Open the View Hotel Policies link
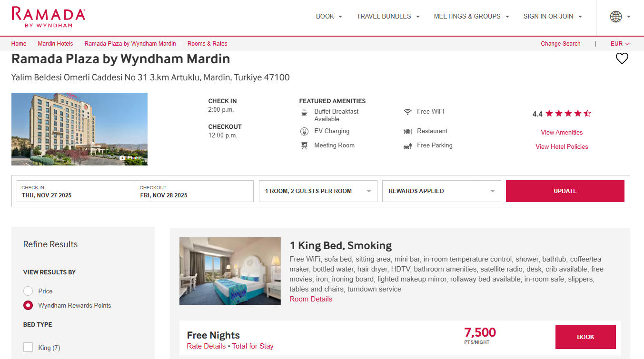The height and width of the screenshot is (359, 644). (x=562, y=147)
